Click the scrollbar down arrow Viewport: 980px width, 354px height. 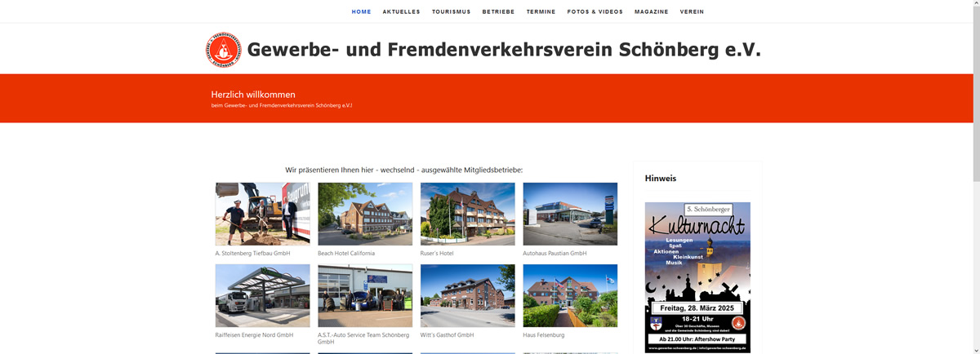coord(976,349)
